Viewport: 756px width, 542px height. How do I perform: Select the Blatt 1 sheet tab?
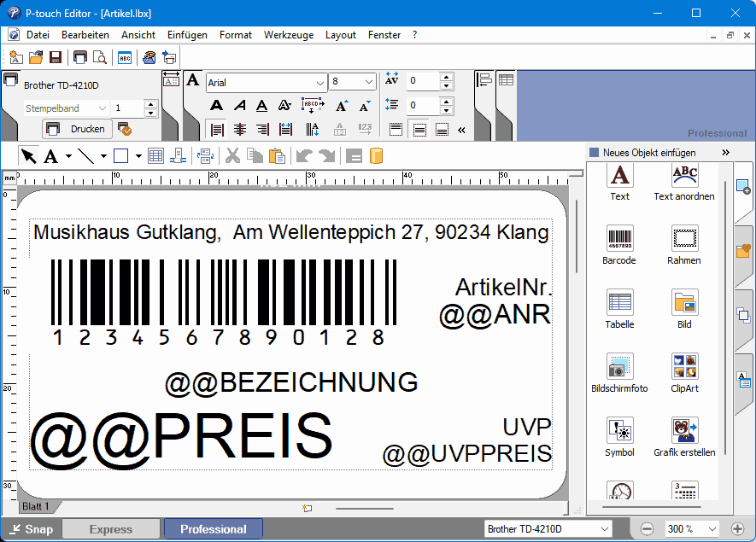(x=36, y=506)
